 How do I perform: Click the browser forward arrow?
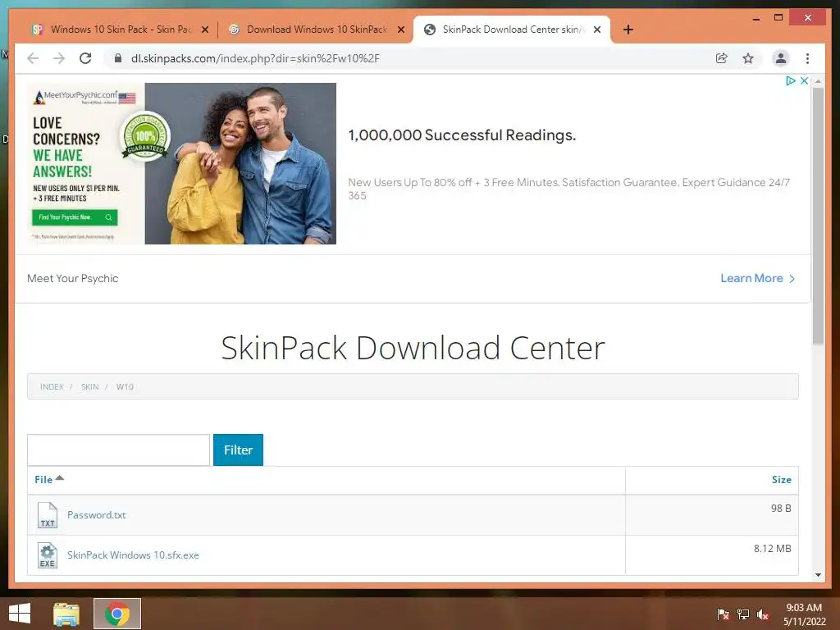pos(59,58)
